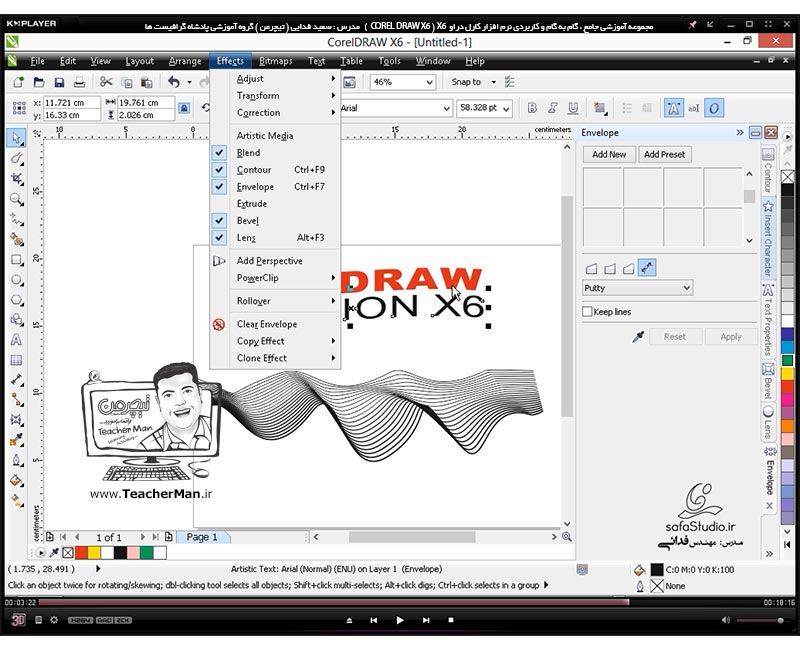Screen dimensions: 800x650
Task: Click the Cut scissors icon
Action: tap(106, 82)
